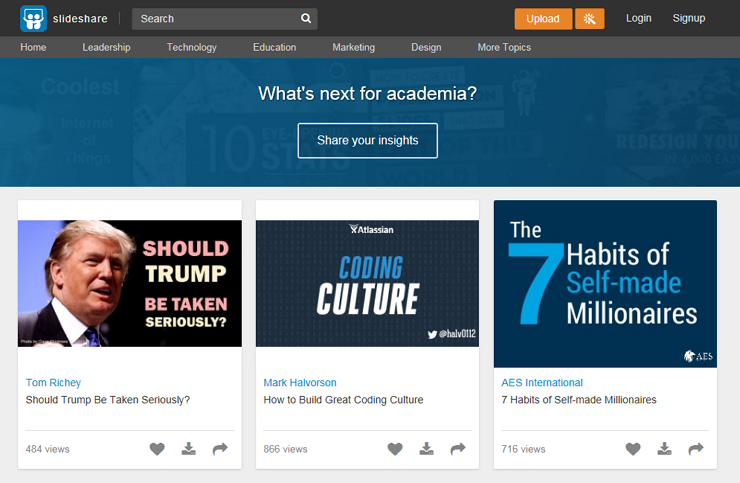Like the 7 Habits of Self-made Millionaires card
Screen dimensions: 740x483
[x=633, y=449]
